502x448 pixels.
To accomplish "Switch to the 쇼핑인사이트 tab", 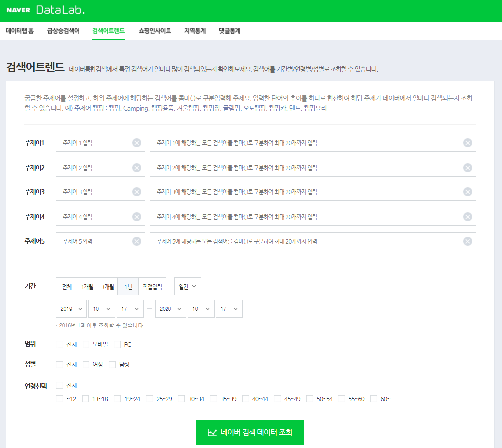I will (x=154, y=30).
